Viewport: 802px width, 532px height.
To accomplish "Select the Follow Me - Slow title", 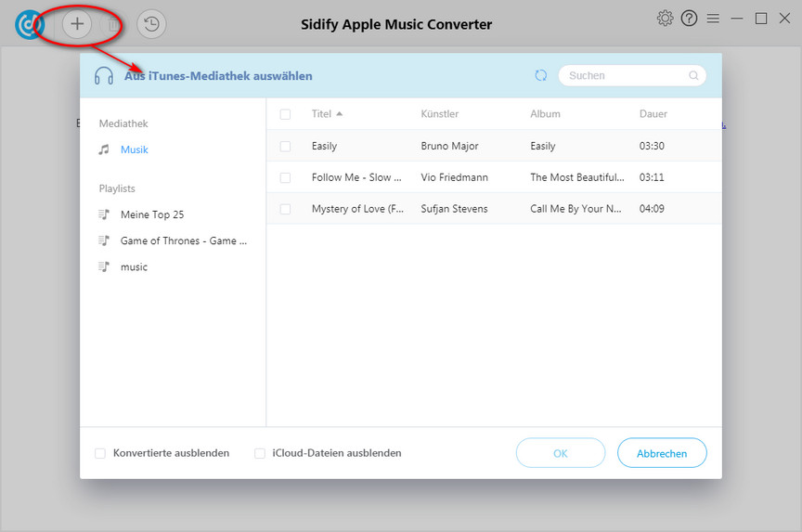I will (x=356, y=177).
